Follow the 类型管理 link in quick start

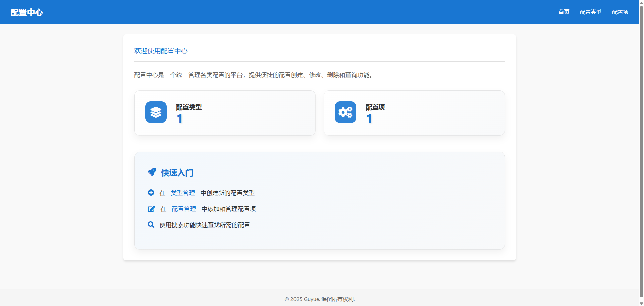coord(183,193)
